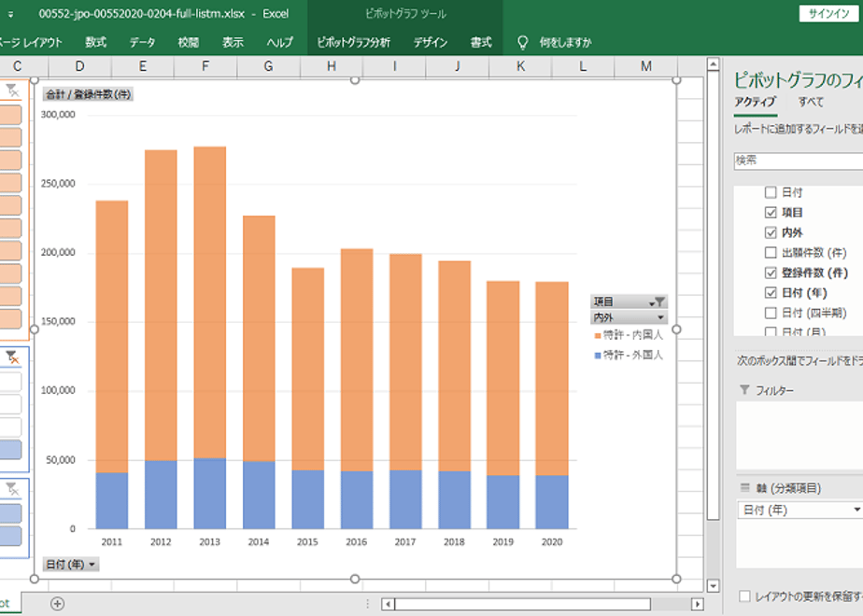Click the サインイン button
Viewport: 863px width, 616px height.
point(828,14)
